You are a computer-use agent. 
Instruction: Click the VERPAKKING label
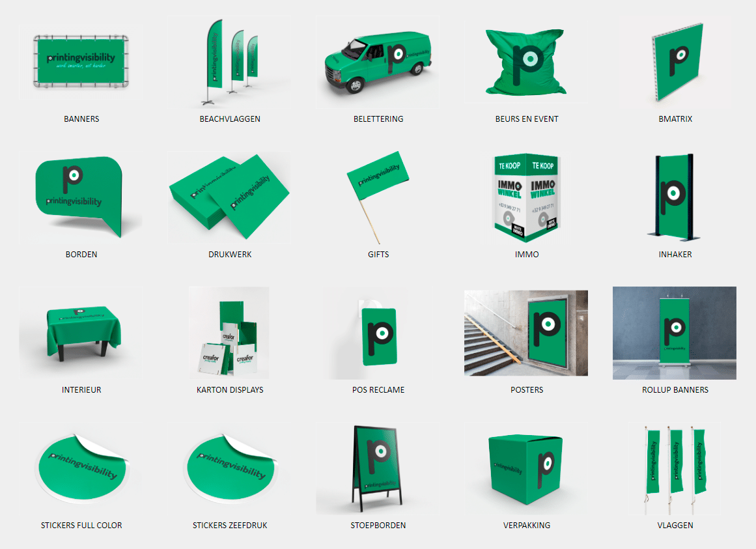pyautogui.click(x=527, y=525)
